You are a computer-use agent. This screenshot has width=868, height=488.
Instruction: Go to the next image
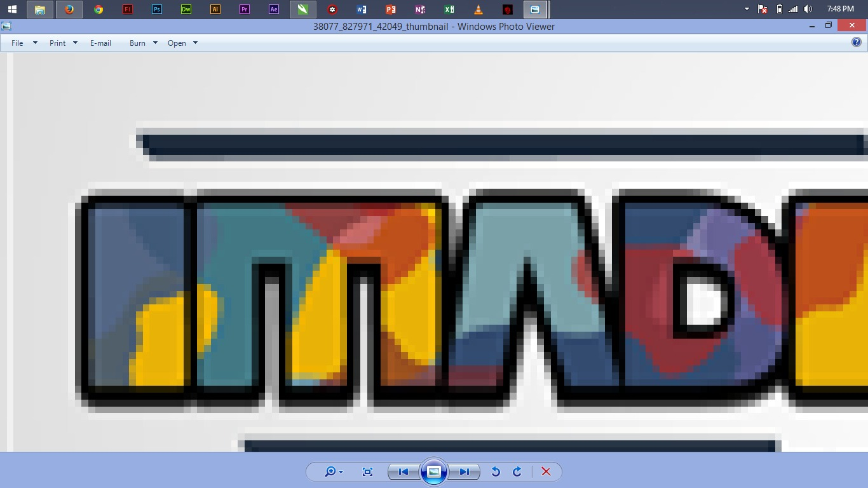(x=464, y=471)
